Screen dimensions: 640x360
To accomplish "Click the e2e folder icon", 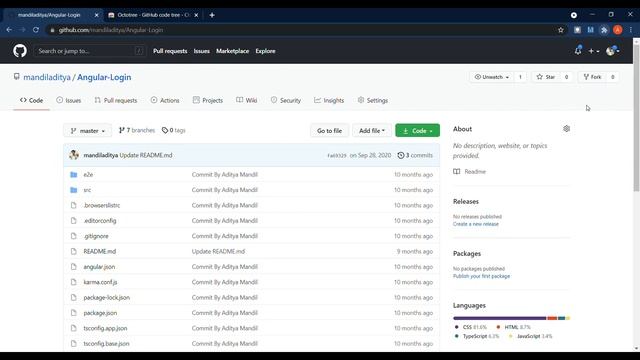I will pos(73,174).
